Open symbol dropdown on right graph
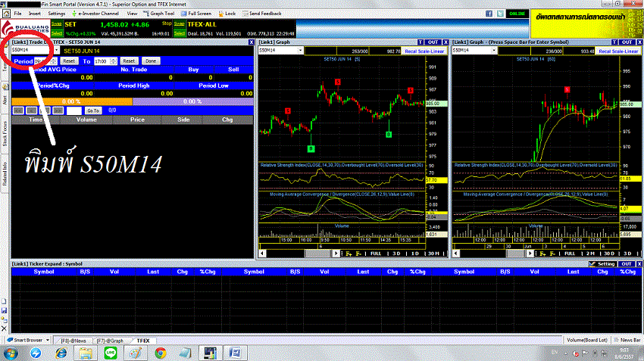 494,51
